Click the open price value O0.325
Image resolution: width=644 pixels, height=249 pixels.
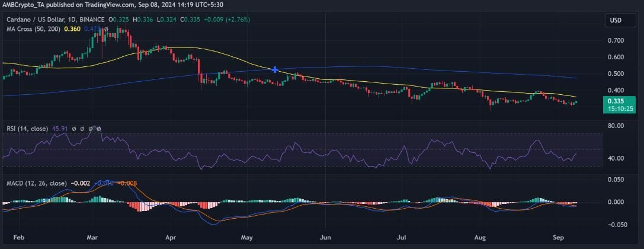tap(117, 20)
